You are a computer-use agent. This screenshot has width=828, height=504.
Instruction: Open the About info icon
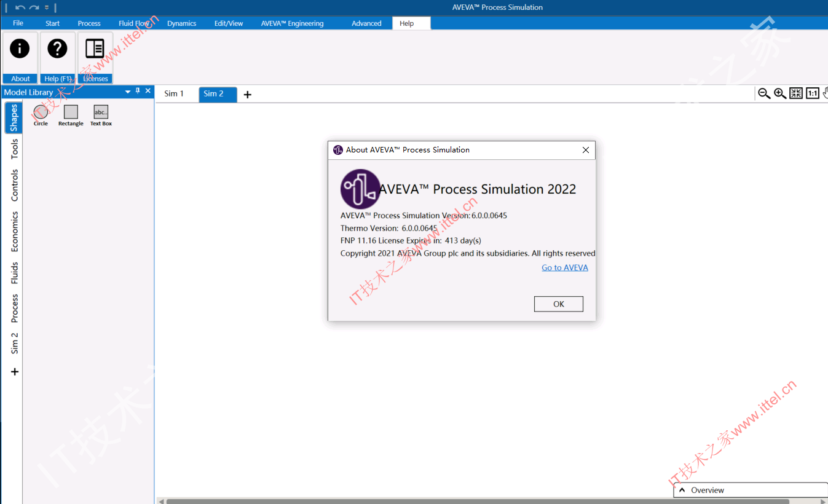(20, 49)
